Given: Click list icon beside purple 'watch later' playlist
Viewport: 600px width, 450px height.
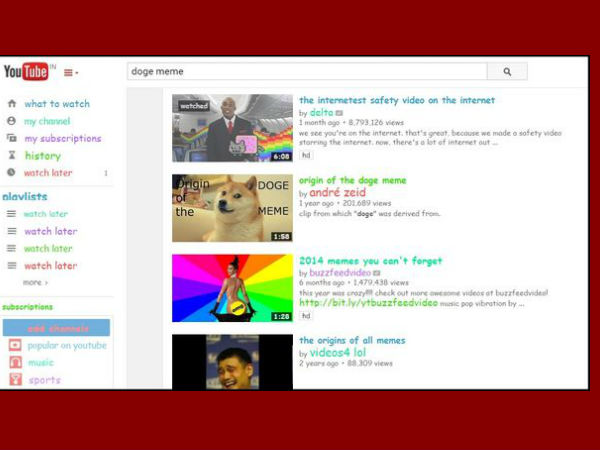Looking at the screenshot, I should click(x=12, y=231).
